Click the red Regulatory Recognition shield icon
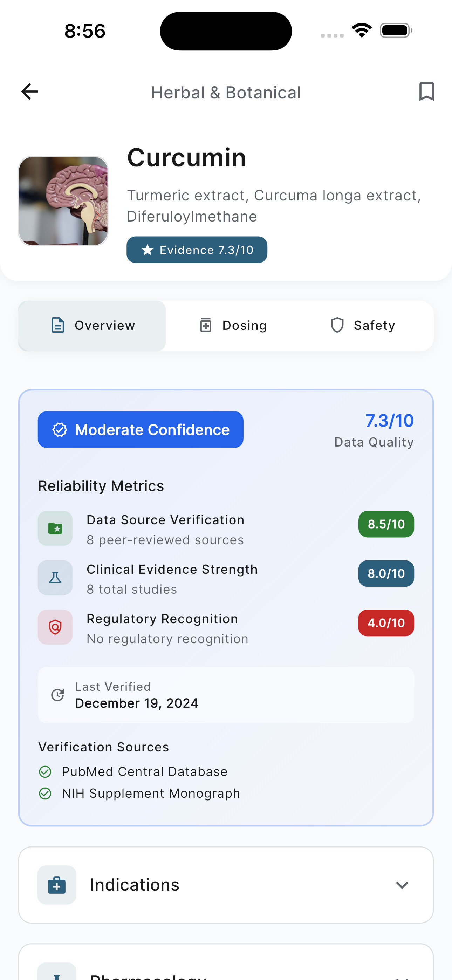Image resolution: width=452 pixels, height=980 pixels. coord(55,627)
